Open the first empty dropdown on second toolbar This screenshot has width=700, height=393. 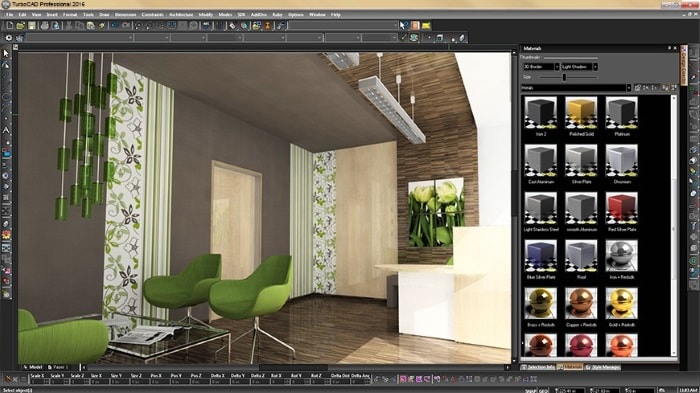[79, 38]
